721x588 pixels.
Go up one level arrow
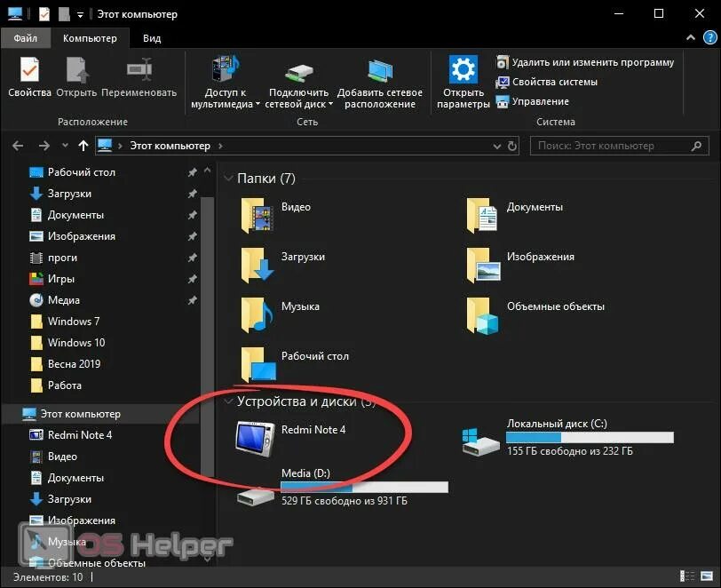(x=83, y=146)
